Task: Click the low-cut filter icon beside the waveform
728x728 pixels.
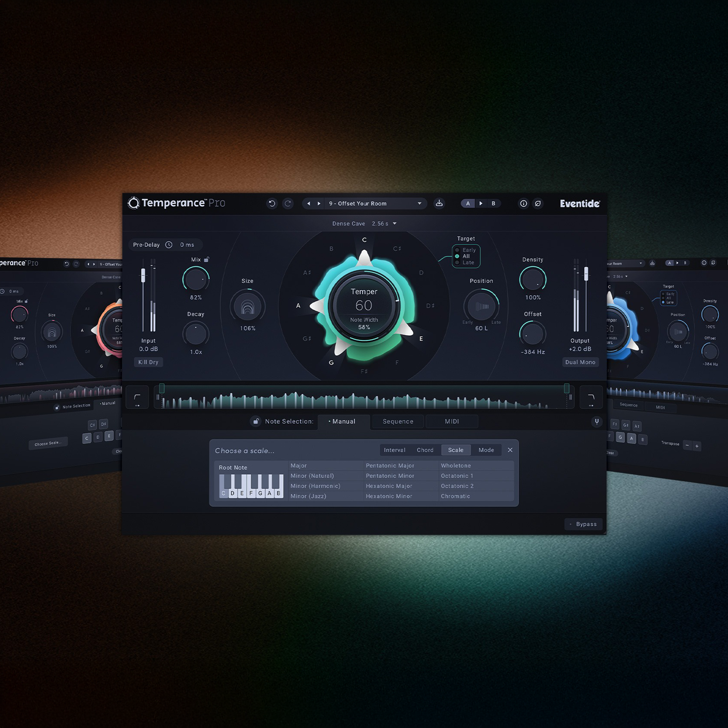Action: click(137, 397)
